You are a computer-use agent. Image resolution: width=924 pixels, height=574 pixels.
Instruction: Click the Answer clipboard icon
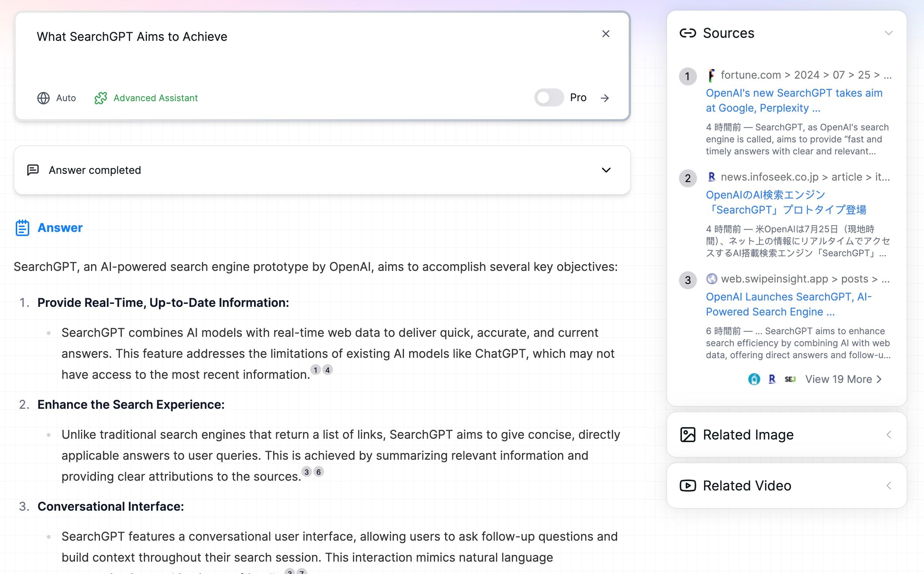[x=22, y=228]
